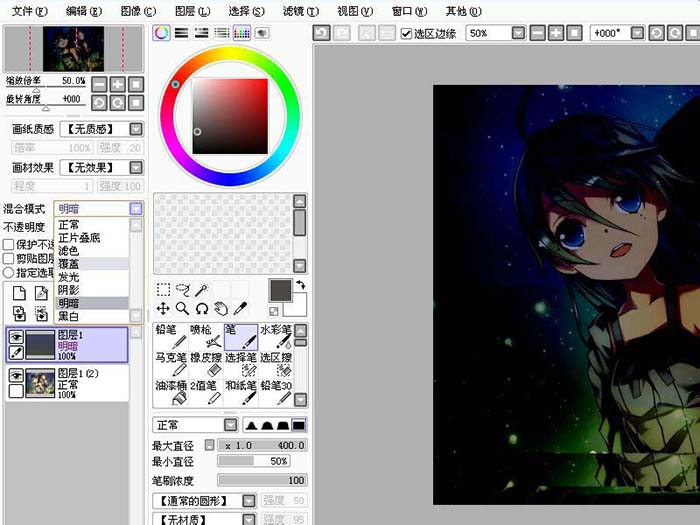Screen dimensions: 700x525
Task: Select the 喷枪 airbrush tool
Action: [x=206, y=337]
